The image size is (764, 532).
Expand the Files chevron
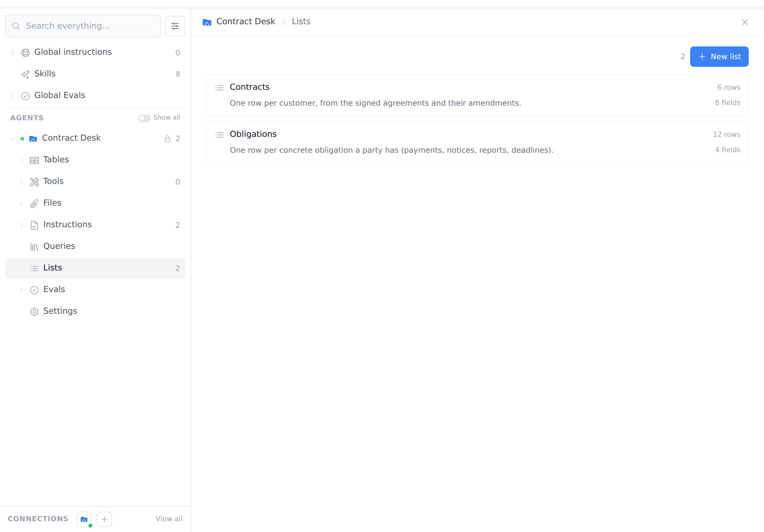tap(22, 204)
